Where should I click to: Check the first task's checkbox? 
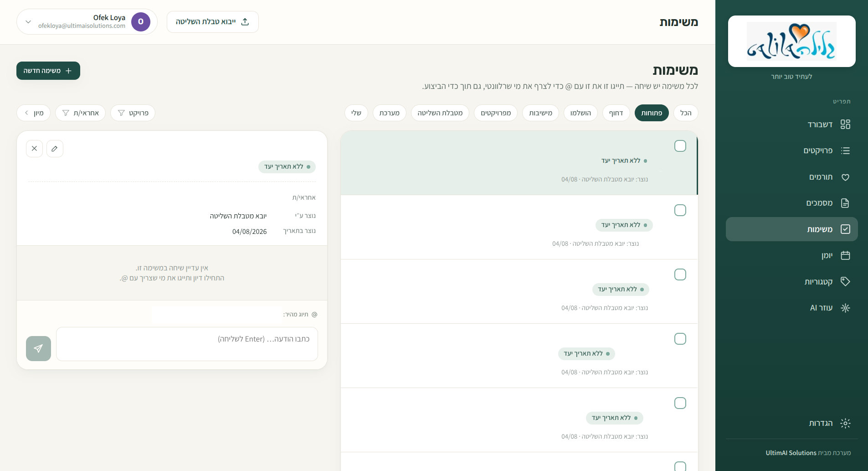[680, 146]
